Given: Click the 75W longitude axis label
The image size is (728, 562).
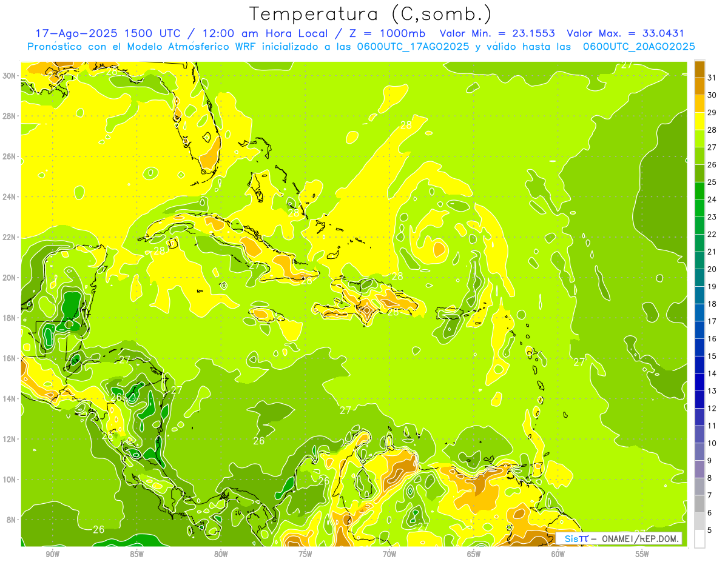Looking at the screenshot, I should [x=305, y=554].
